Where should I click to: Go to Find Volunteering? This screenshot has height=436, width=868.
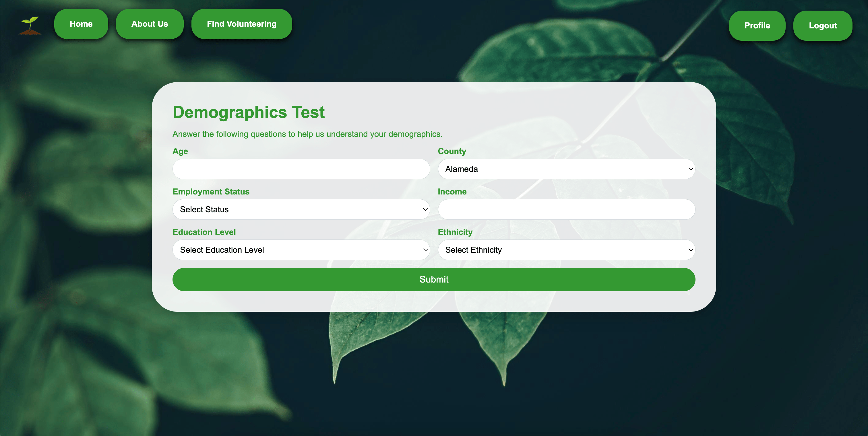pyautogui.click(x=242, y=24)
